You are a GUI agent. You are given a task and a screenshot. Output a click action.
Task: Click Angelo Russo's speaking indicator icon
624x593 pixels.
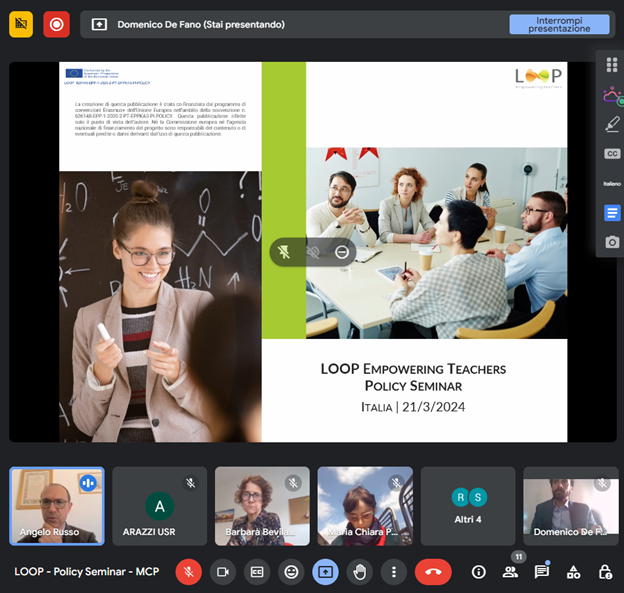[88, 483]
